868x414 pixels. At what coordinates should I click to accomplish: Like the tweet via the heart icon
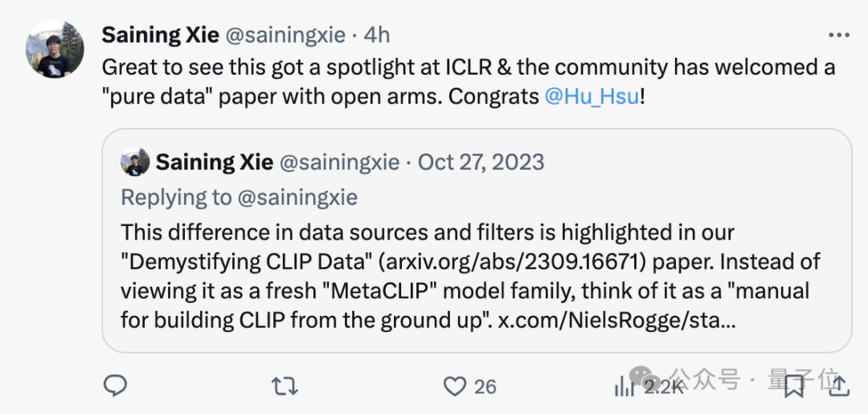pyautogui.click(x=455, y=387)
